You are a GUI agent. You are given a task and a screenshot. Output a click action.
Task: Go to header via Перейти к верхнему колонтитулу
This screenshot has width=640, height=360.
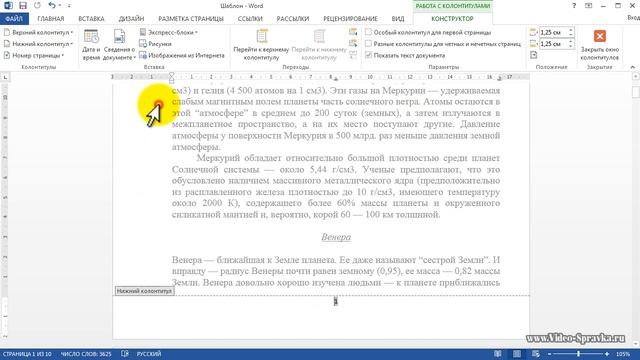pyautogui.click(x=261, y=45)
